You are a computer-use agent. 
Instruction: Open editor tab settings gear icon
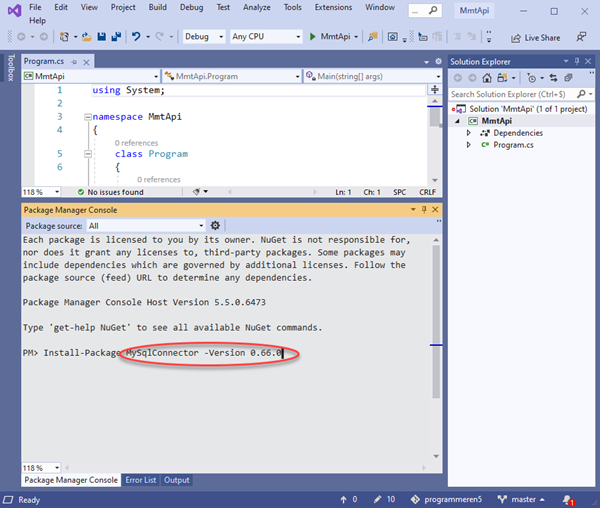[x=439, y=61]
